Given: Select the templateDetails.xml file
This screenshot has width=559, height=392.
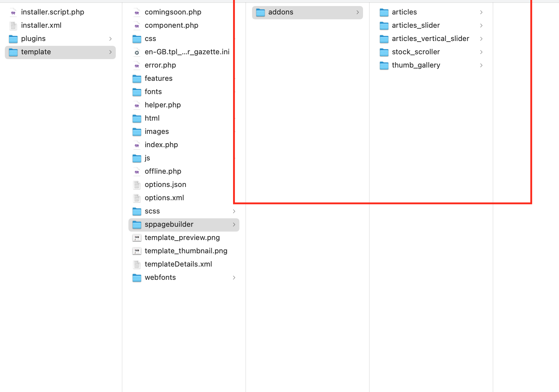Looking at the screenshot, I should click(x=178, y=264).
